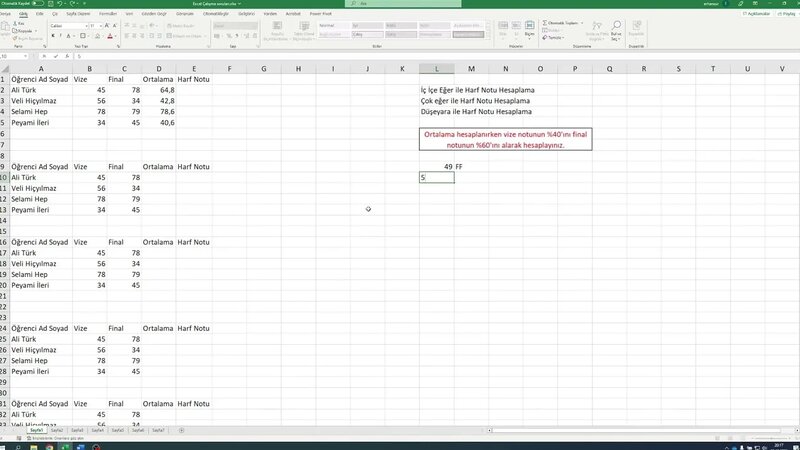The height and width of the screenshot is (450, 800).
Task: Click the fill color bucket icon
Action: (x=97, y=36)
